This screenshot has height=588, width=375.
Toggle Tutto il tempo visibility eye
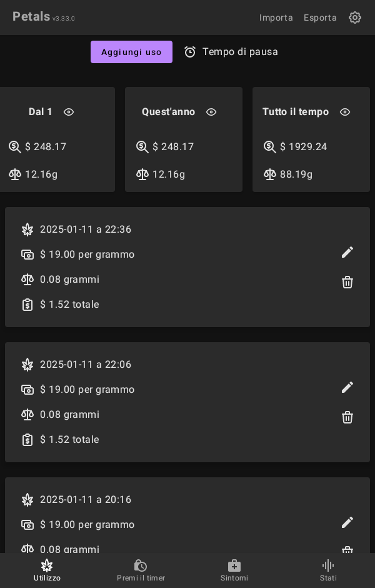point(345,112)
